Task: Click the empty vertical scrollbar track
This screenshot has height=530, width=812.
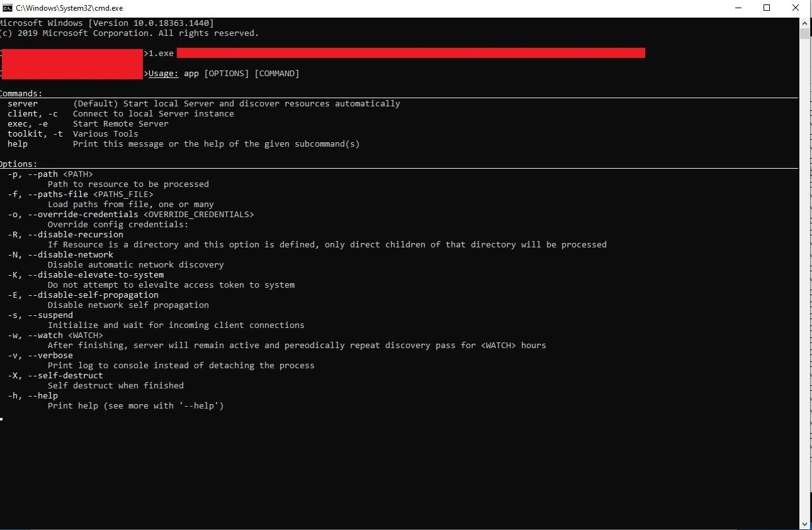Action: [805, 283]
